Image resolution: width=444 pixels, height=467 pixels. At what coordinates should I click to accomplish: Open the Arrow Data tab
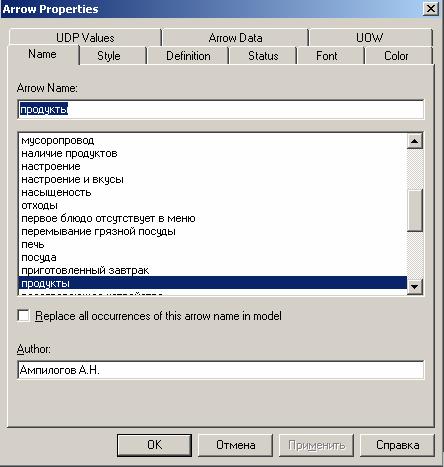[235, 38]
